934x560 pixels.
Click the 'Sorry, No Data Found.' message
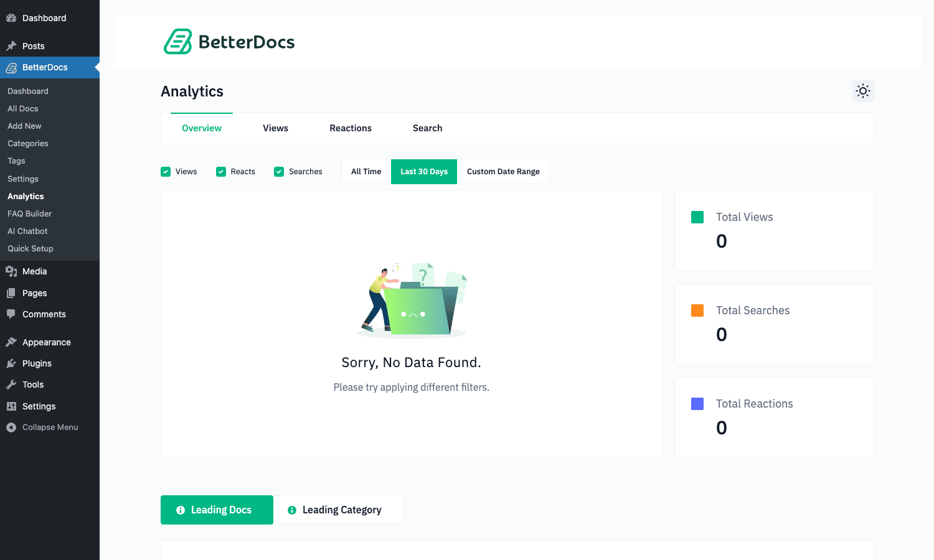point(412,363)
